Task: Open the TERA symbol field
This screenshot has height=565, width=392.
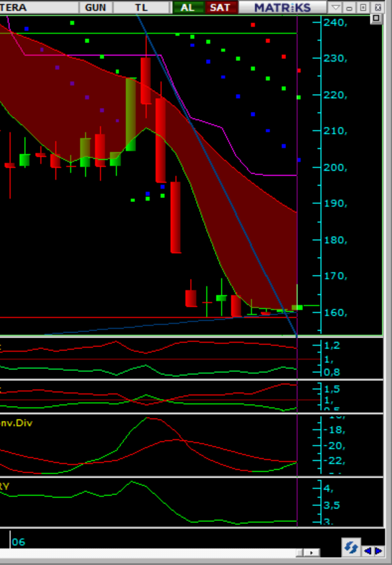Action: click(x=38, y=7)
